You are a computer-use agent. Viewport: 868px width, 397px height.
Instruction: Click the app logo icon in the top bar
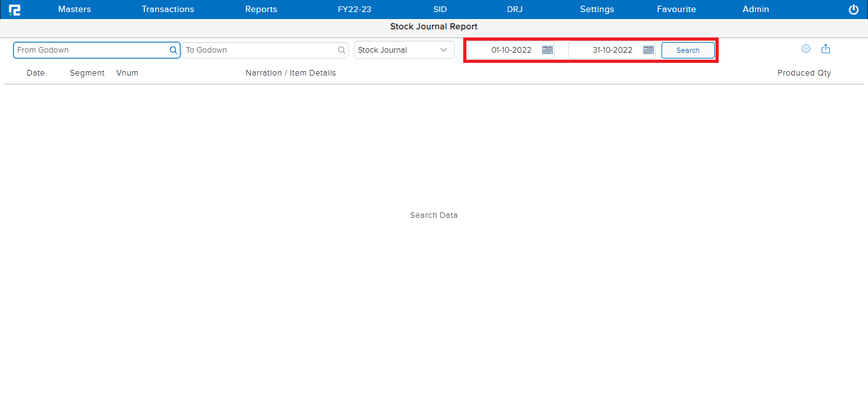(14, 10)
